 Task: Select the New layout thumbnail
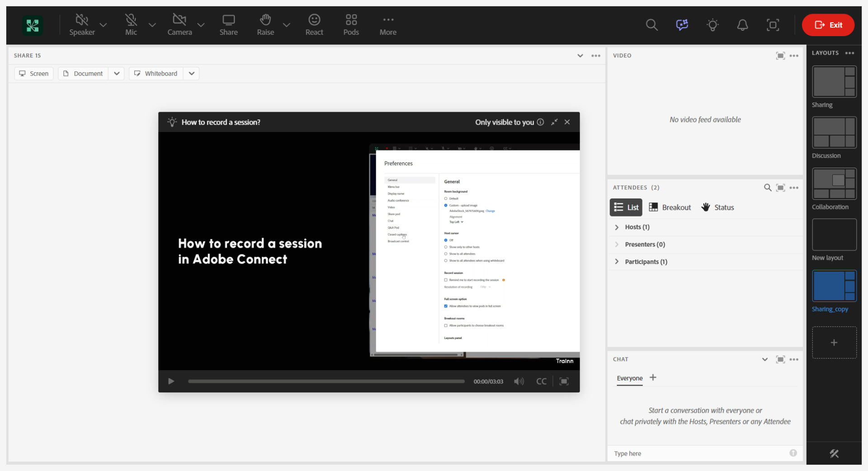[x=834, y=235]
